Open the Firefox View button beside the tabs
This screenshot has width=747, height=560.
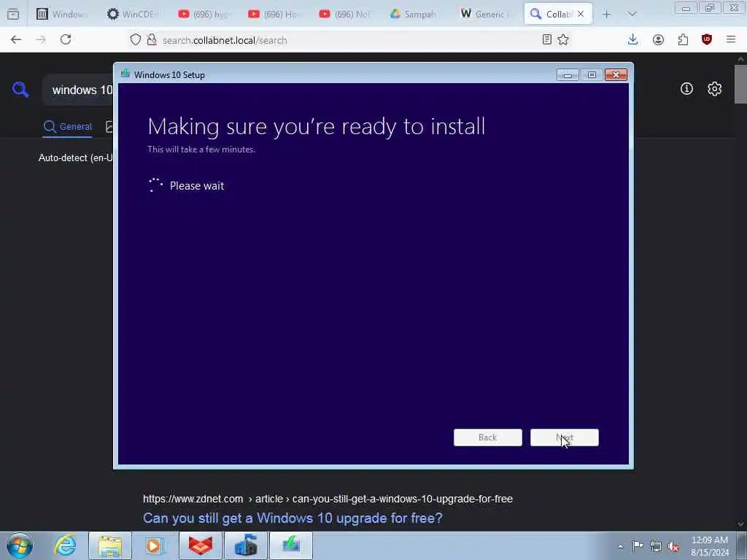[13, 15]
